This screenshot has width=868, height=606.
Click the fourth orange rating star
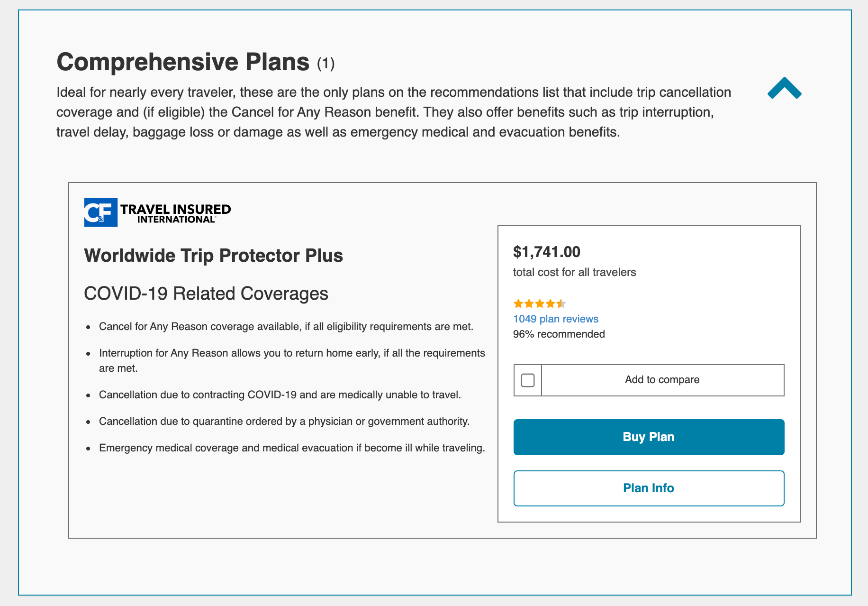pyautogui.click(x=550, y=303)
